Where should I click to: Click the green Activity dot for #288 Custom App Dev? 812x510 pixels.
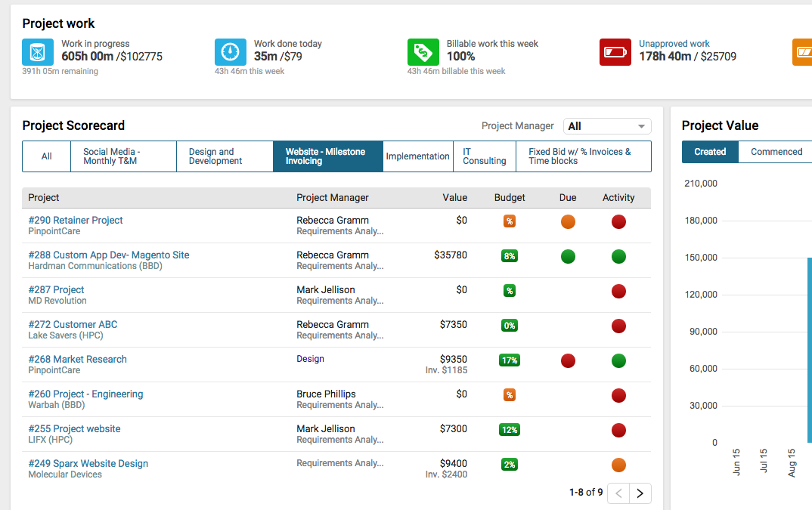618,256
